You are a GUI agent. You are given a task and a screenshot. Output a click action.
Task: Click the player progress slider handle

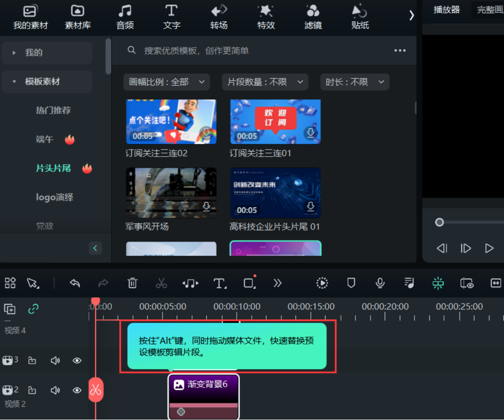pyautogui.click(x=439, y=222)
